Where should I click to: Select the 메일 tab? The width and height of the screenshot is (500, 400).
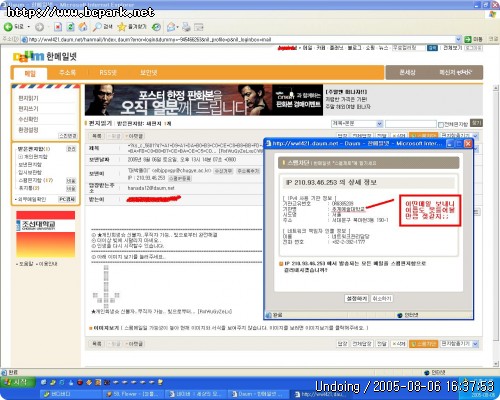tap(30, 73)
